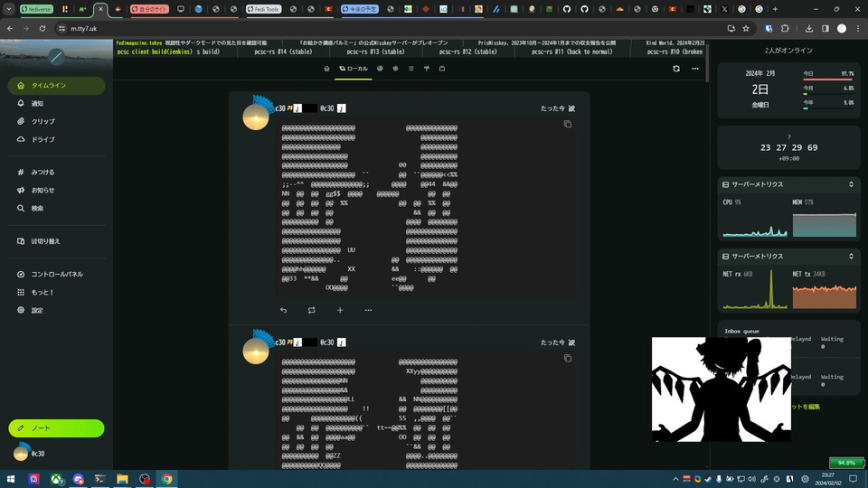Open the timeline header three-dots menu
This screenshot has height=488, width=868.
pos(695,69)
